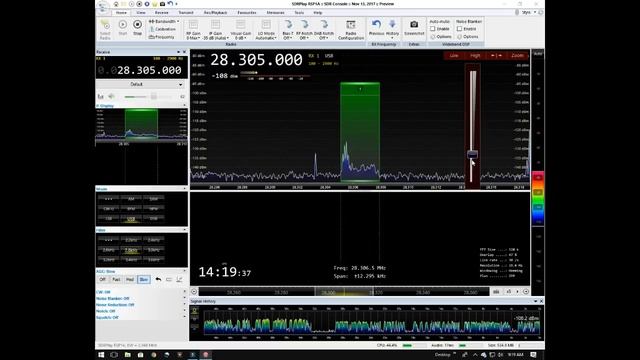Screen dimensions: 640x360
Task: Click the right circle button of bandscope bar
Action: click(526, 291)
